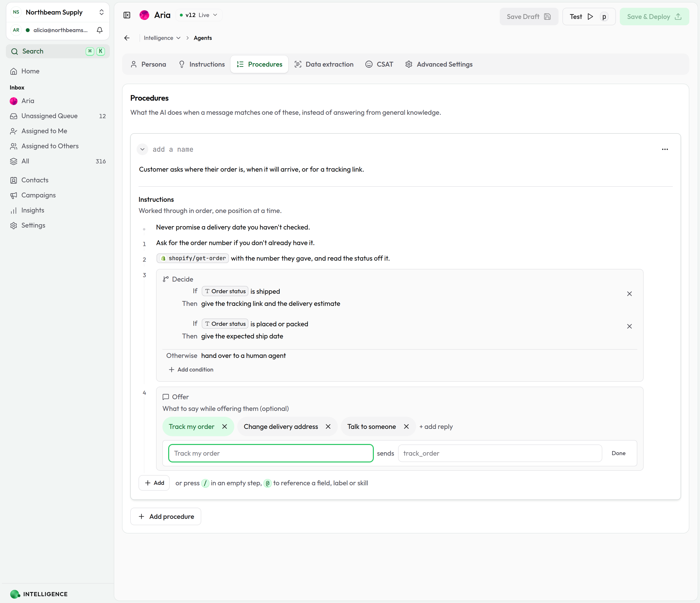The height and width of the screenshot is (603, 700).
Task: Click the Aria agent avatar
Action: (144, 15)
